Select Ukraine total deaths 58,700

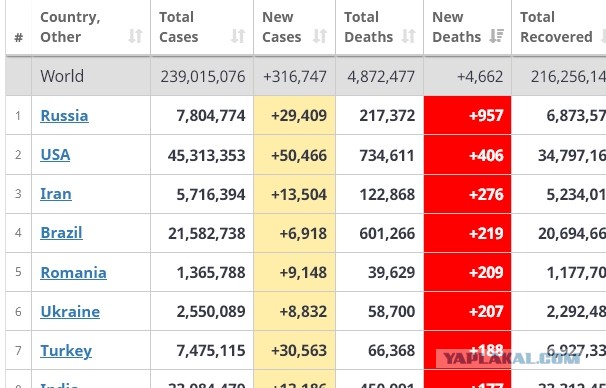(x=392, y=311)
